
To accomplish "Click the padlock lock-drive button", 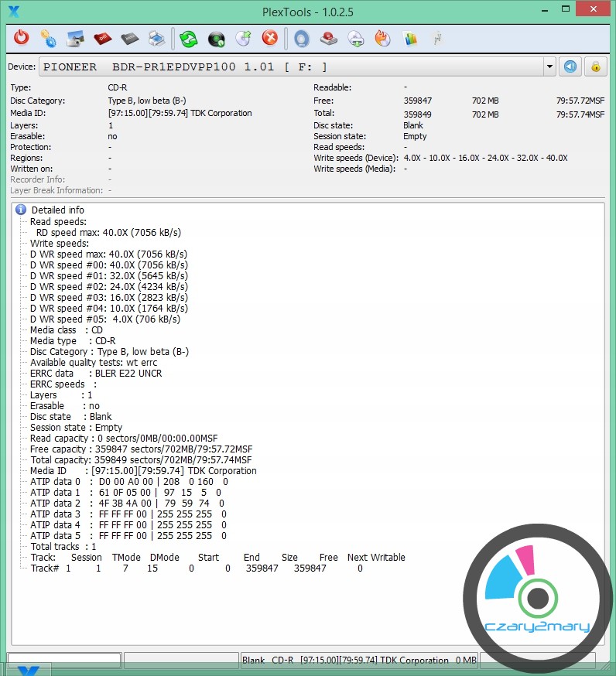I will (595, 67).
